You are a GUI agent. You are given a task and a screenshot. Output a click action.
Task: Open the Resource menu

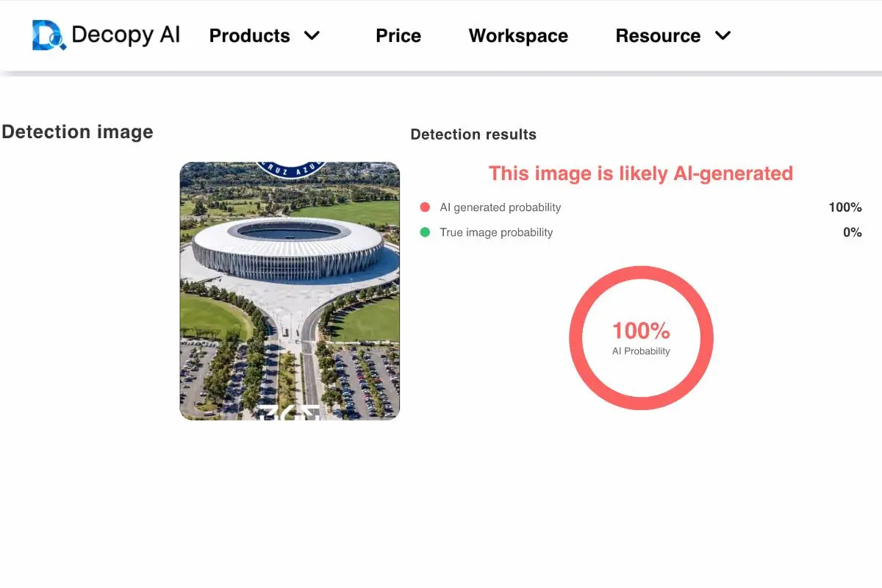click(x=658, y=36)
